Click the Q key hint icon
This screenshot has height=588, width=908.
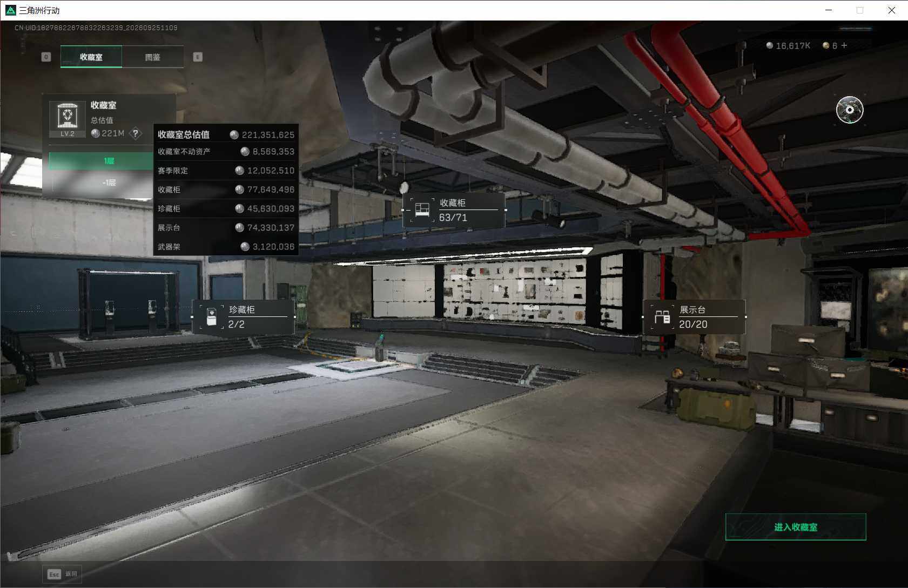[x=46, y=57]
